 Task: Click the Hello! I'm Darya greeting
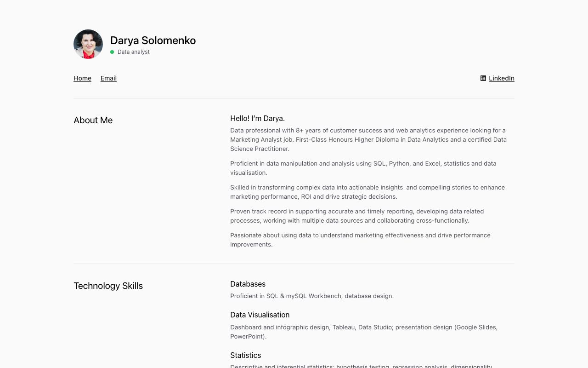click(x=257, y=118)
